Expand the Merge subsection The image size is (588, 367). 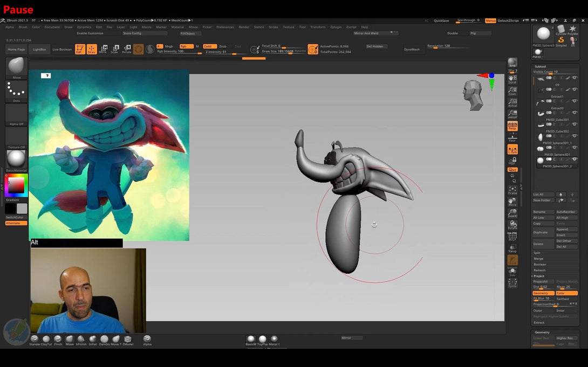pyautogui.click(x=538, y=258)
